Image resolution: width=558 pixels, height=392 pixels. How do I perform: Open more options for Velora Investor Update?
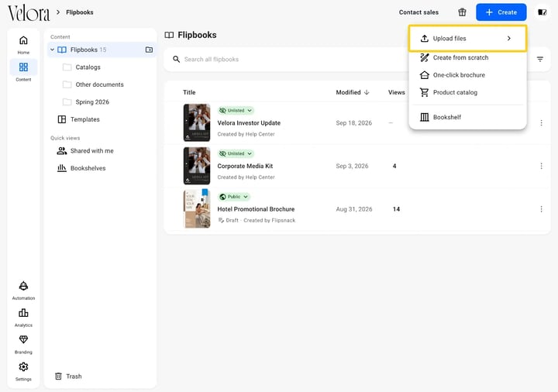(x=541, y=122)
